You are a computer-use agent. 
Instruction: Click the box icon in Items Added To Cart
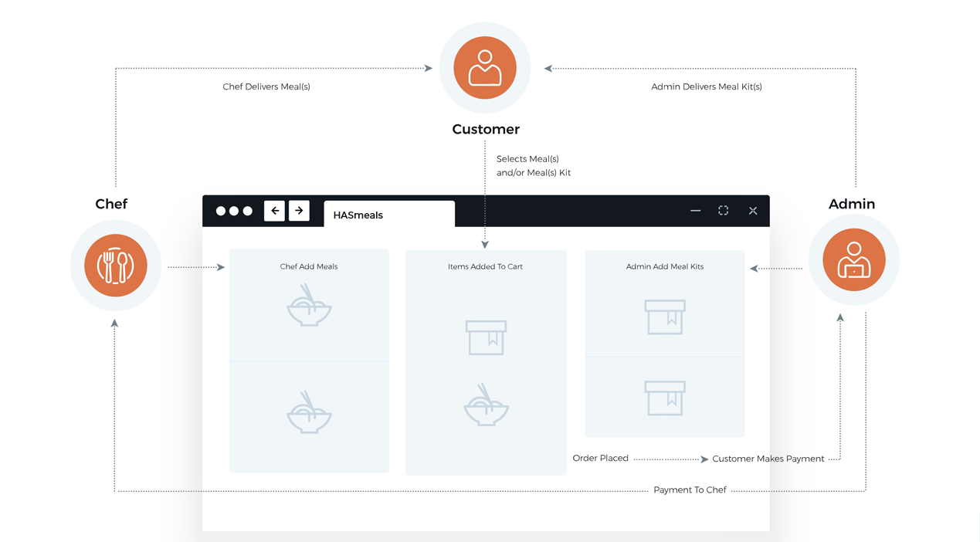point(486,337)
